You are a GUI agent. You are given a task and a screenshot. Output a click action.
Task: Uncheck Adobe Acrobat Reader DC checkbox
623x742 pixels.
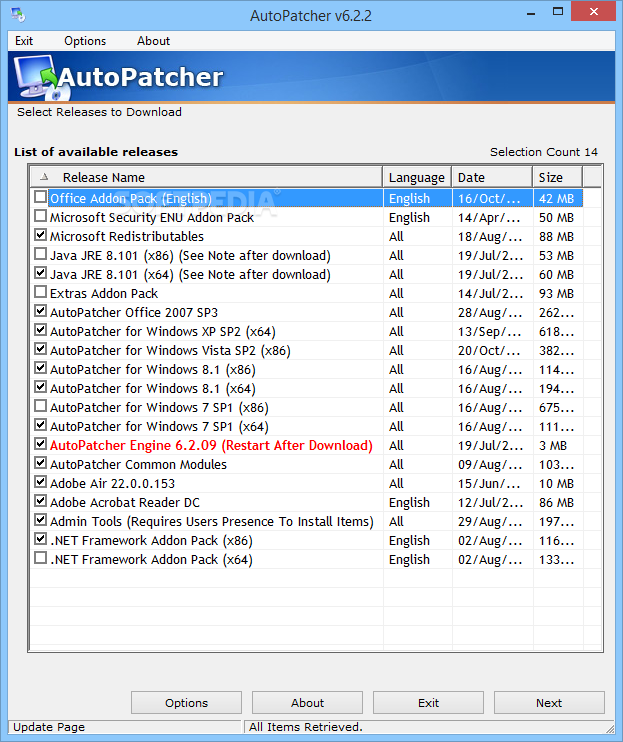(41, 501)
